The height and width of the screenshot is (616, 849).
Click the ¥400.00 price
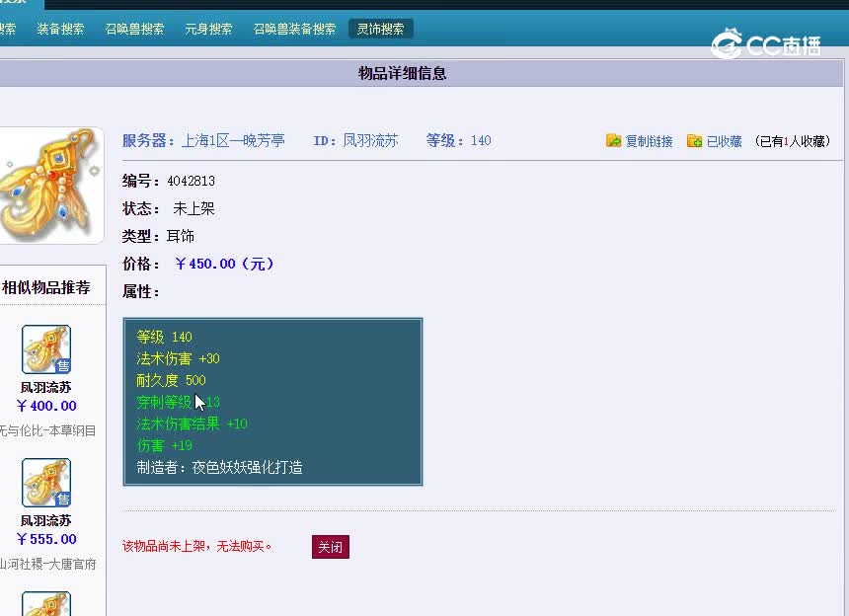coord(46,406)
